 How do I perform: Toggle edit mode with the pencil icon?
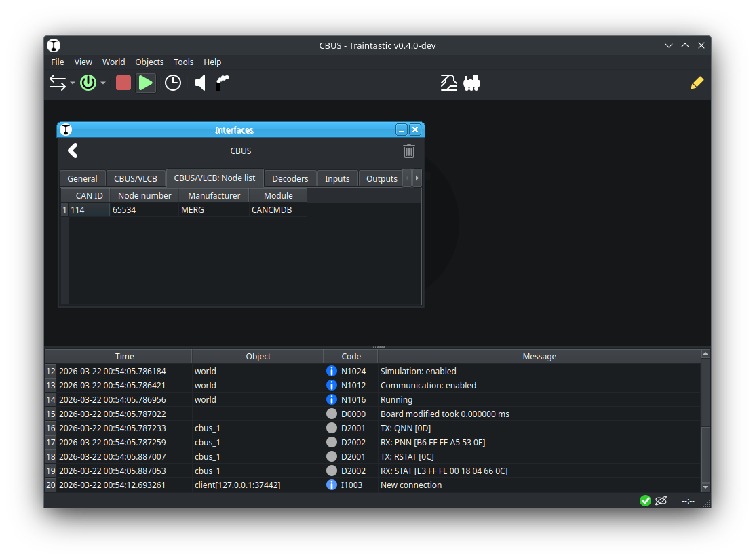coord(697,83)
